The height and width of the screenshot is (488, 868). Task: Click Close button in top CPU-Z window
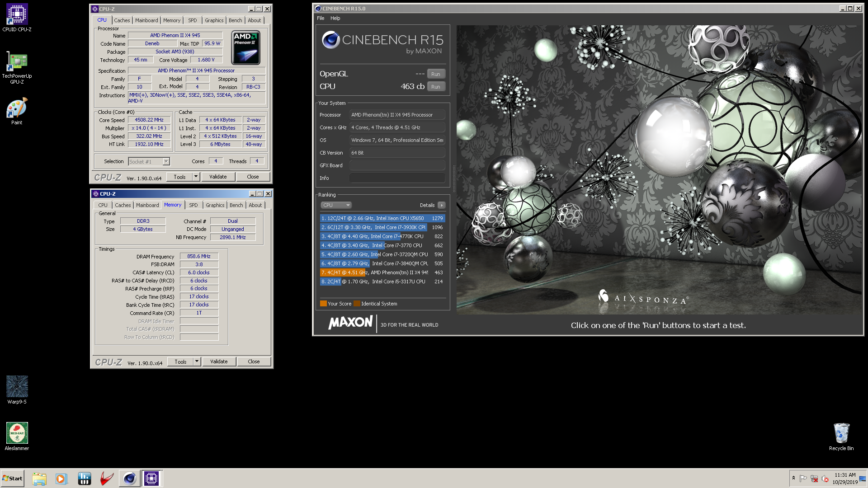[253, 177]
